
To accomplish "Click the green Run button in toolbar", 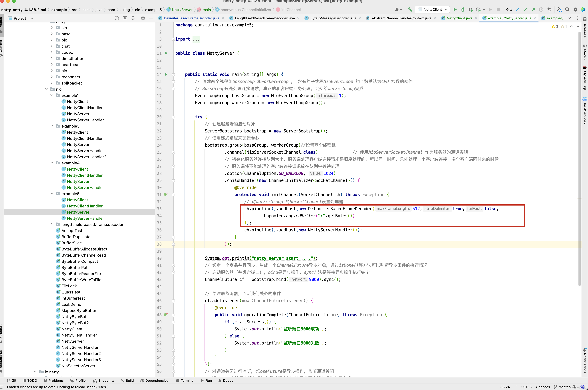I will click(455, 10).
